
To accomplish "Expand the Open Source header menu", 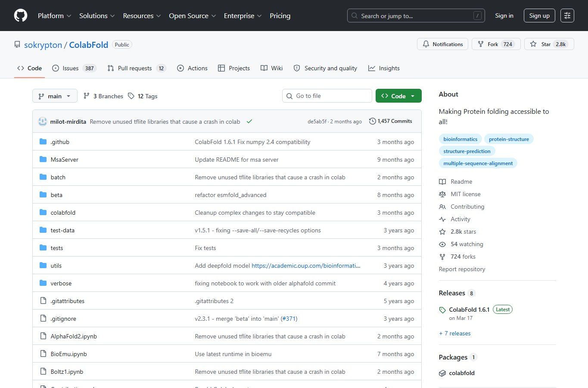I will (x=193, y=16).
